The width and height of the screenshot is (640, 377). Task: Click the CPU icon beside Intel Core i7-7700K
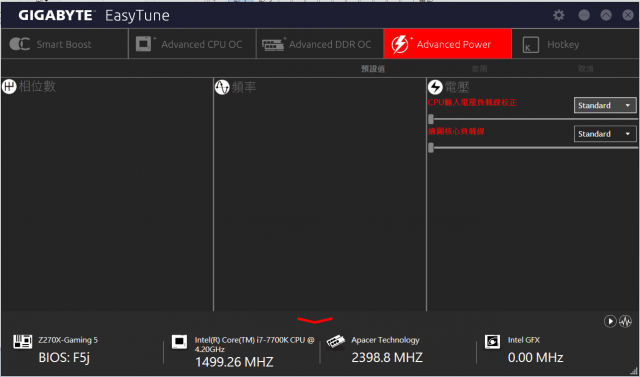pyautogui.click(x=179, y=341)
